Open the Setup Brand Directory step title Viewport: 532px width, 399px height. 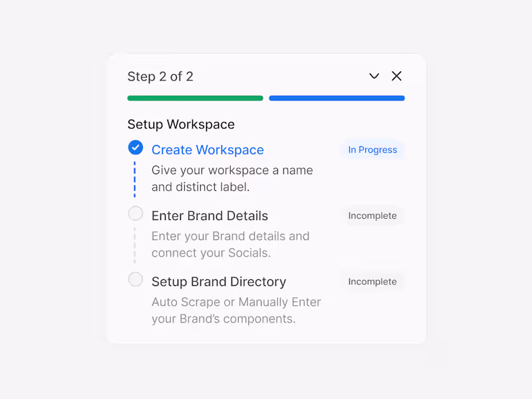tap(219, 281)
